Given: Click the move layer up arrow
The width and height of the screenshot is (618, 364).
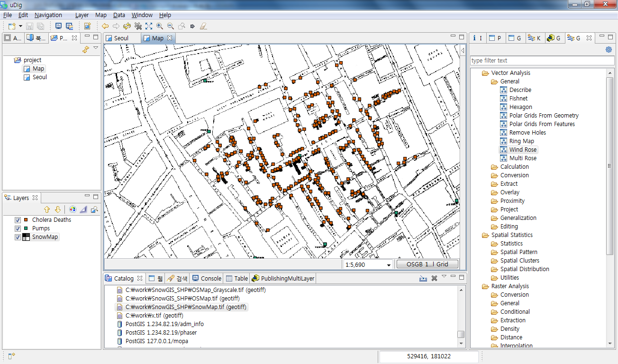Looking at the screenshot, I should coord(47,209).
